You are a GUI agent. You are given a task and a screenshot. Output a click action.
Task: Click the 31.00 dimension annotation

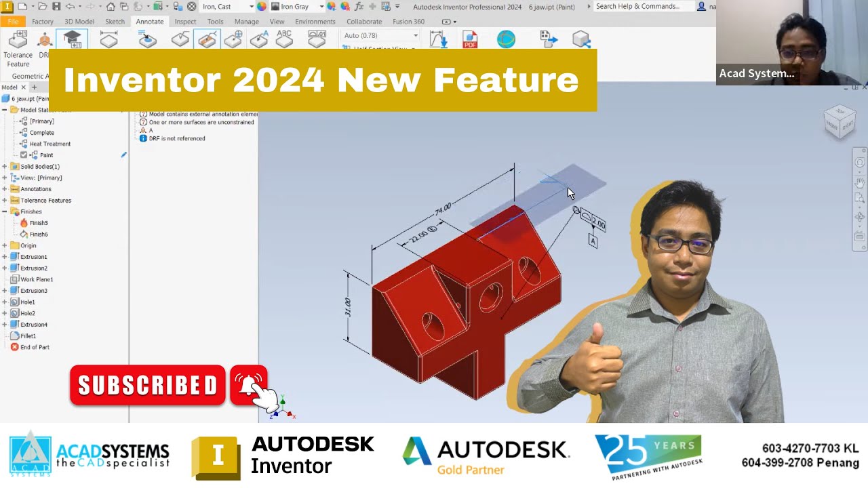[347, 307]
